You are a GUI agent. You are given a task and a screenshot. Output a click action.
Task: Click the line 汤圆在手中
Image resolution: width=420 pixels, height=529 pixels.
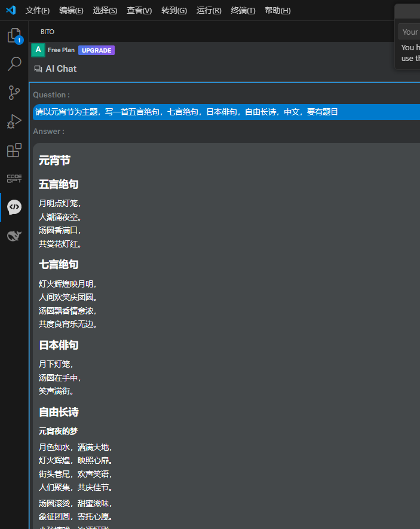click(x=60, y=378)
